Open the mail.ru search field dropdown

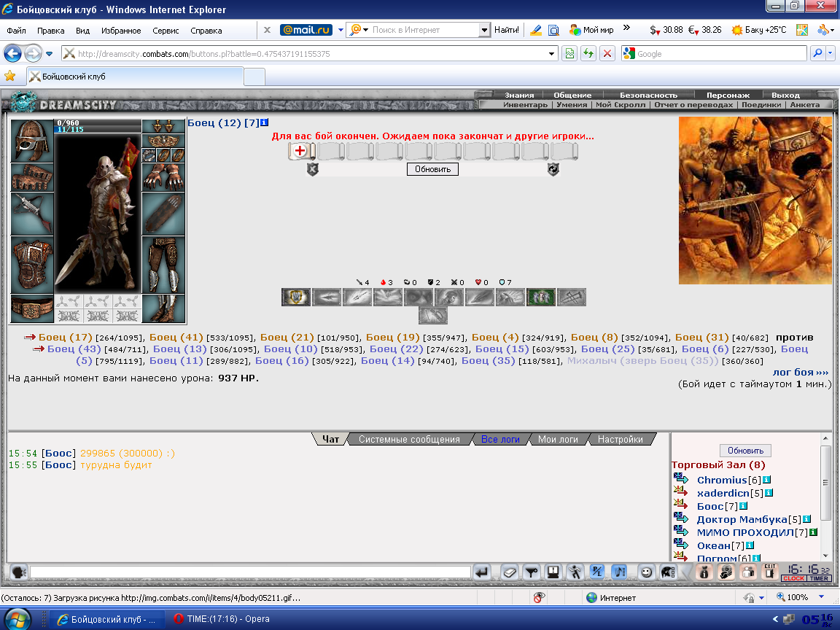(x=483, y=30)
